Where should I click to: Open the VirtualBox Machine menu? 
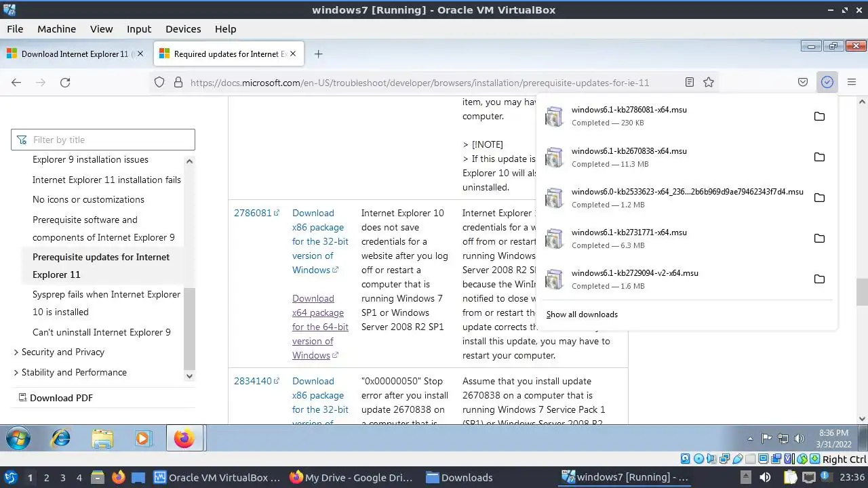pos(56,29)
